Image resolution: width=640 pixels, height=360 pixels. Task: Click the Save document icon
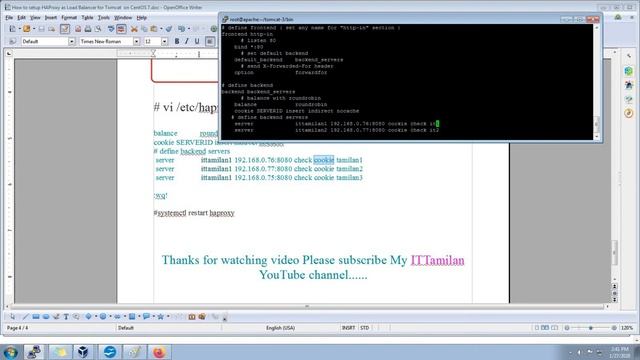click(x=41, y=29)
